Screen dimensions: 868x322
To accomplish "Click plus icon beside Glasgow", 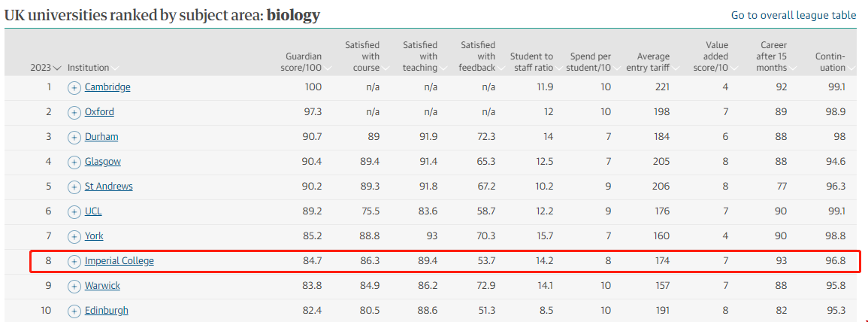I will point(74,162).
